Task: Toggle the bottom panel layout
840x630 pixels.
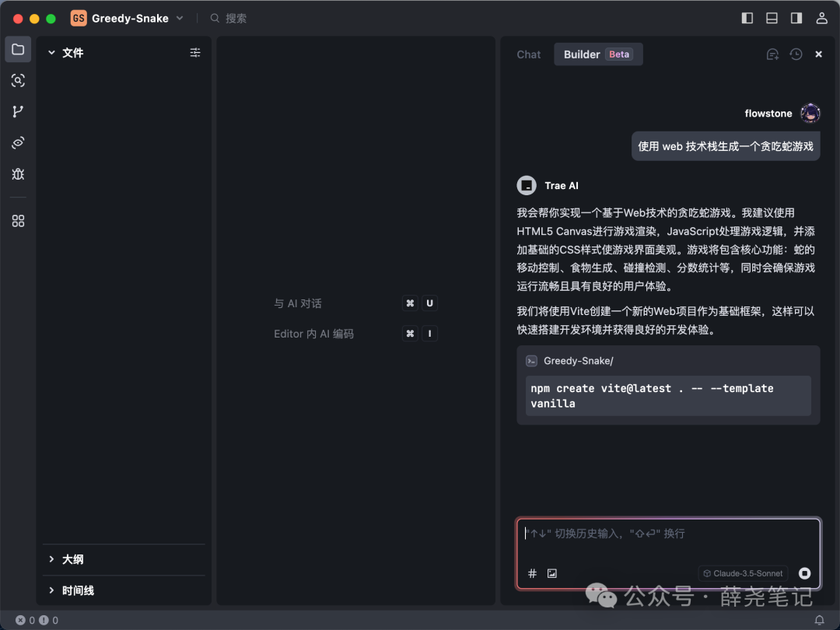Action: coord(772,18)
